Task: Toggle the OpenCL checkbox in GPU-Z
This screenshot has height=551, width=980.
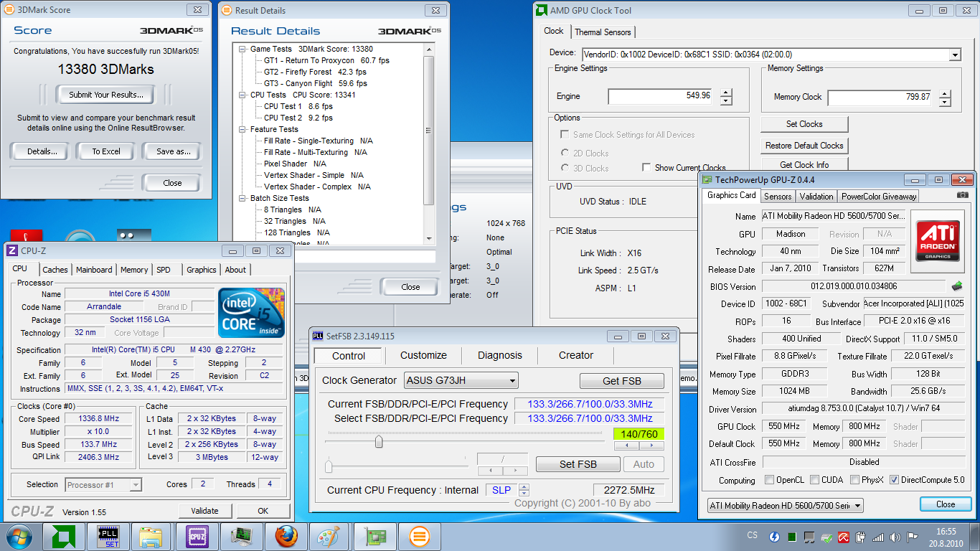Action: [770, 479]
